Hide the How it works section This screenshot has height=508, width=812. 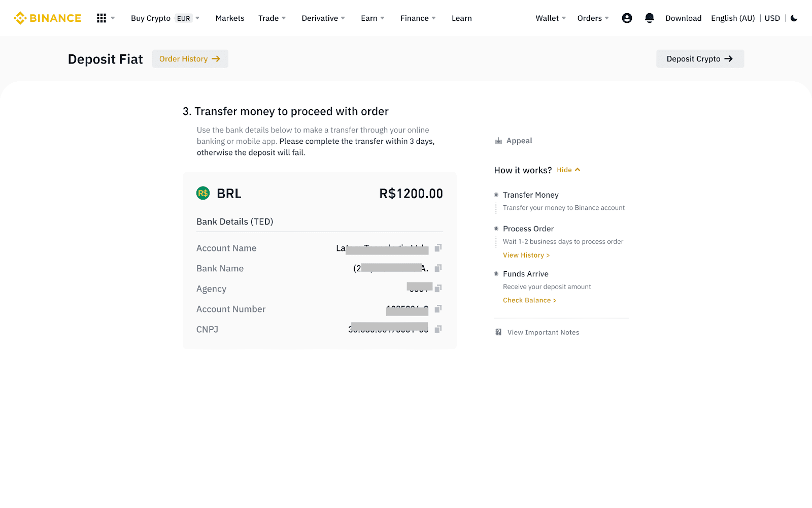[x=568, y=170]
